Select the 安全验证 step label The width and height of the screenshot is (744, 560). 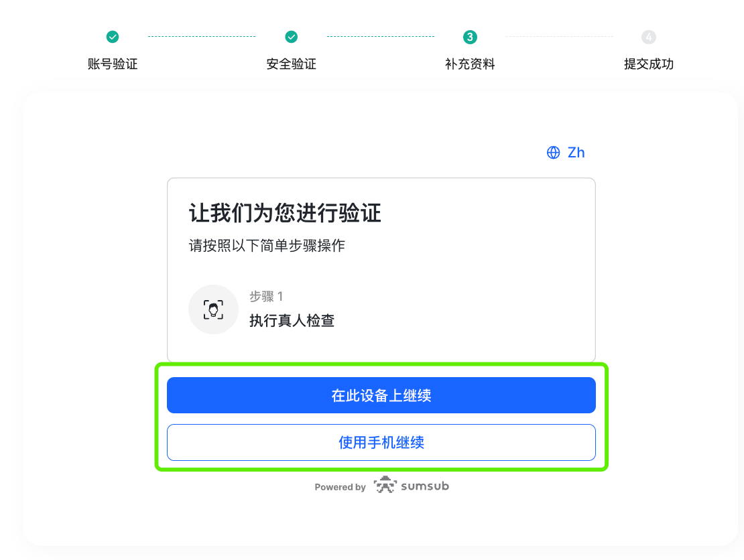tap(290, 64)
